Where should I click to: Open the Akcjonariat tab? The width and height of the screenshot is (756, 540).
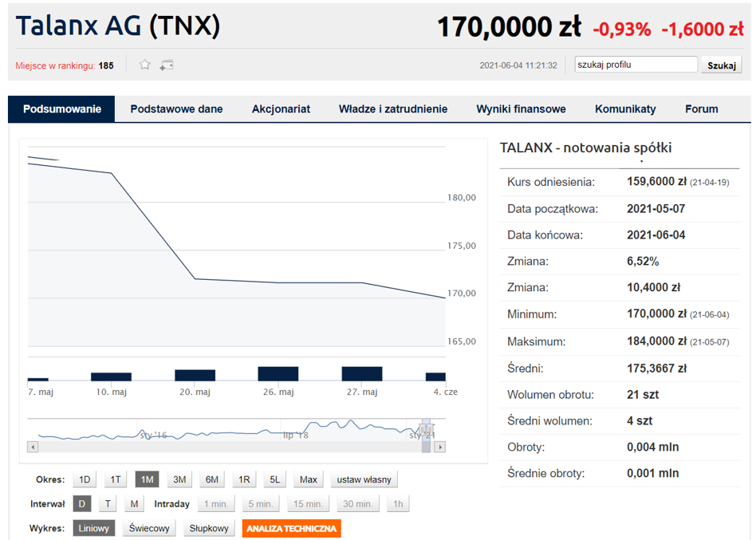281,109
